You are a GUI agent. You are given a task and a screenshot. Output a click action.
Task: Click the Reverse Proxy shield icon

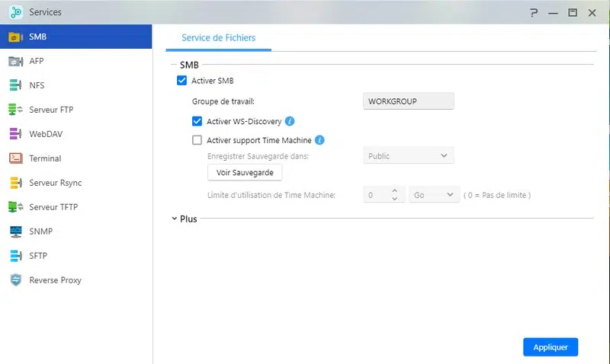(x=16, y=280)
